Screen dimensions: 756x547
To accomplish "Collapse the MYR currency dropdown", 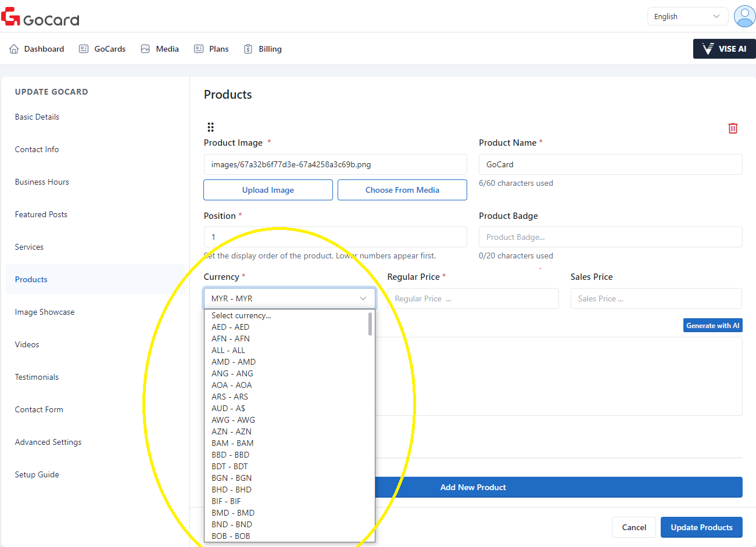I will [x=289, y=298].
